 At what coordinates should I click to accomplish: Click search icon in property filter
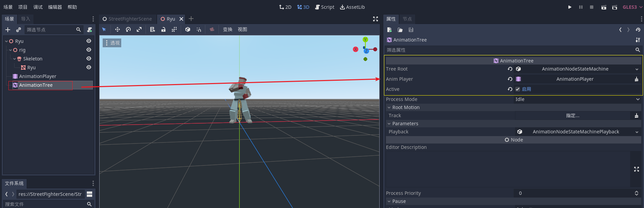(638, 50)
